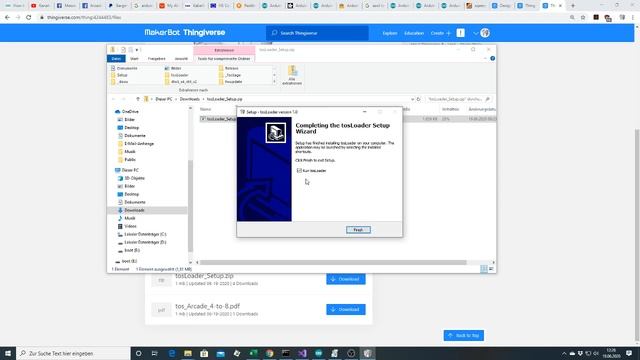Click Alle extrahieren icon in Explorer ribbon
This screenshot has height=360, width=640.
point(292,75)
